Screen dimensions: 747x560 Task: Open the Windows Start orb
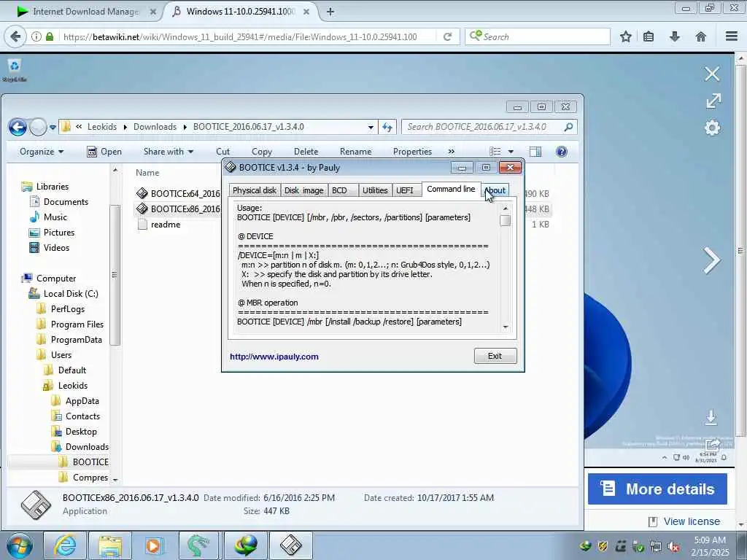point(20,545)
